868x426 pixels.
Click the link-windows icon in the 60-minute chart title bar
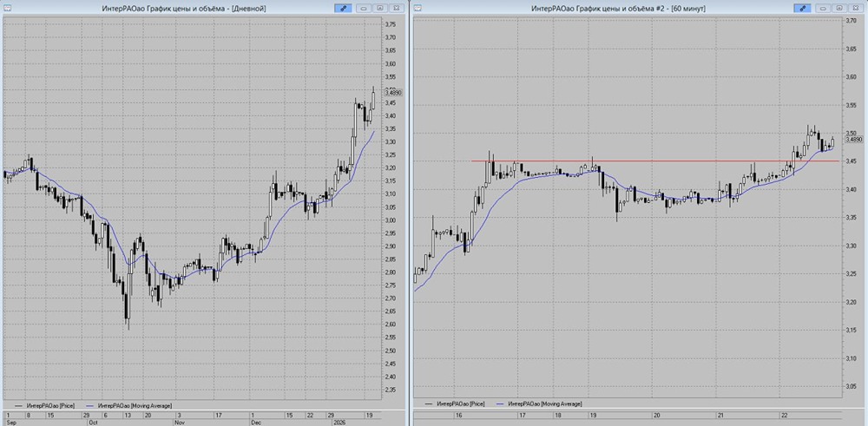pos(802,9)
